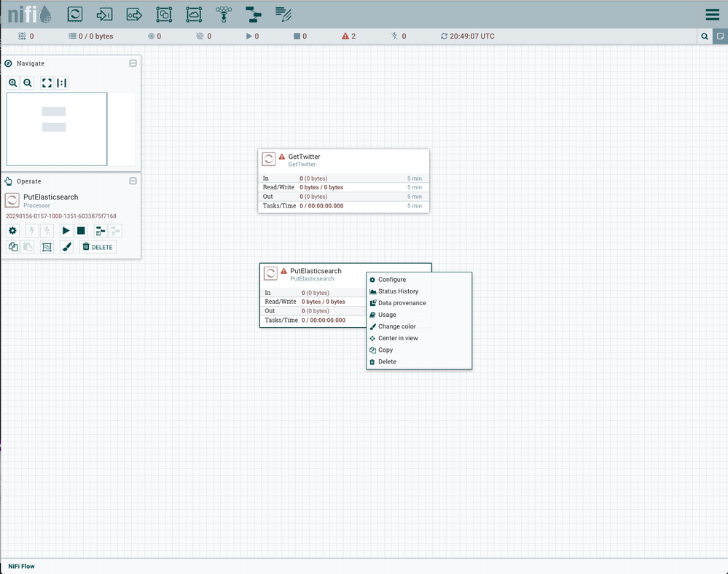
Task: Click the NiFi Flow breadcrumb link
Action: point(21,566)
